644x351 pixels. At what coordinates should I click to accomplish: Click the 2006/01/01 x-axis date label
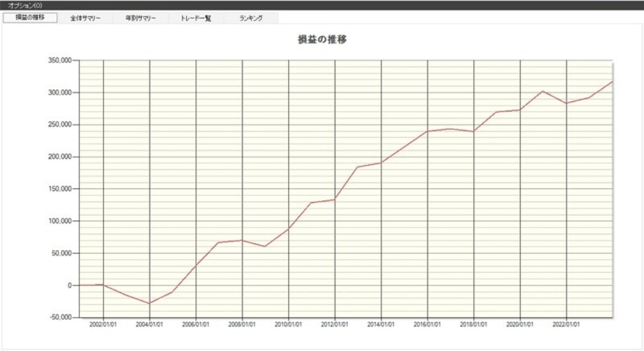click(x=196, y=325)
